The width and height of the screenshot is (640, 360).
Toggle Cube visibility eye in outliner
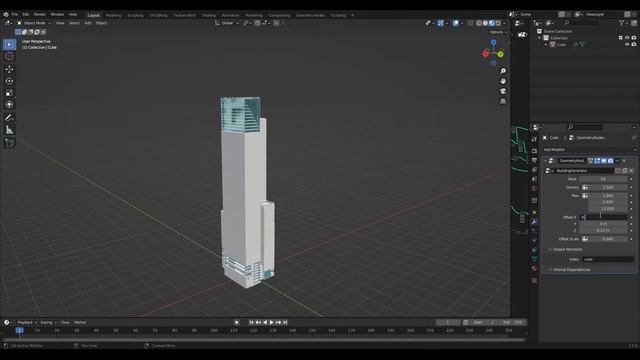(627, 44)
